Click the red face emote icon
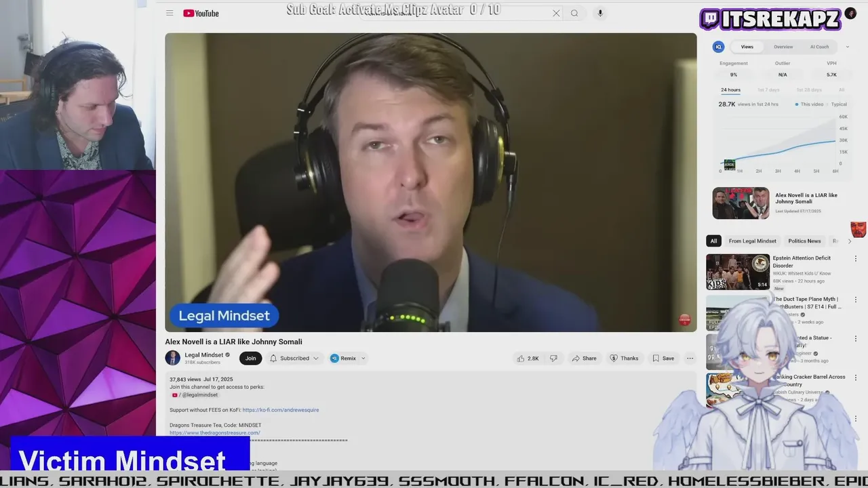This screenshot has height=488, width=868. (x=859, y=230)
